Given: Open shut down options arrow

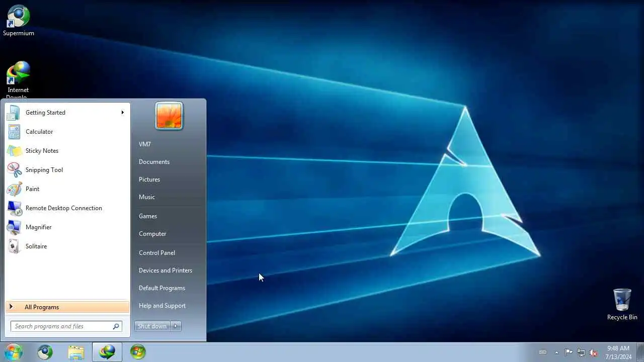Looking at the screenshot, I should tap(176, 326).
